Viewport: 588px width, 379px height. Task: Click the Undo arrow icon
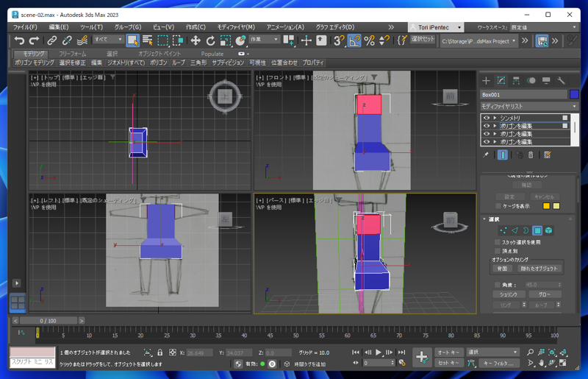19,40
